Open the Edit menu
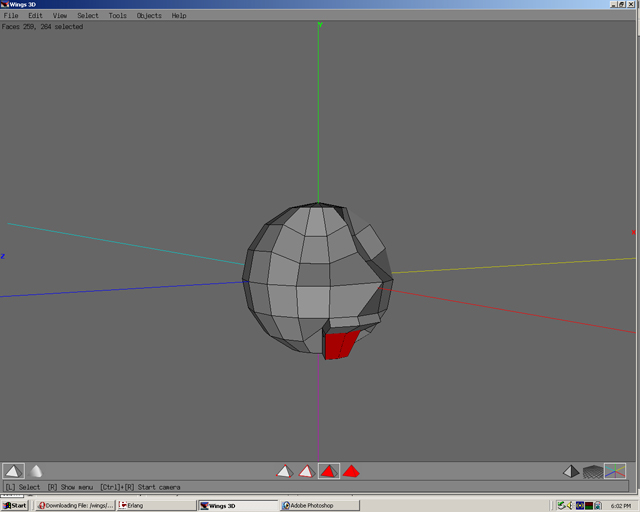Viewport: 640px width, 512px height. click(x=35, y=16)
